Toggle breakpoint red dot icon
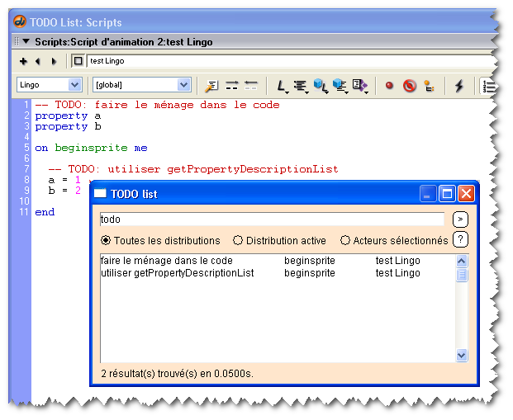This screenshot has width=513, height=420. tap(389, 86)
